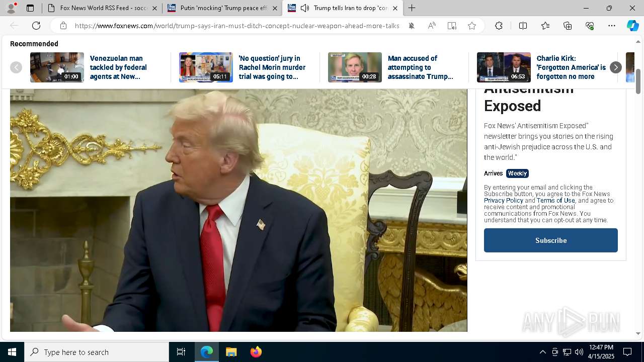Viewport: 644px width, 362px height.
Task: Close the Trump tells Iran tab
Action: click(x=395, y=8)
